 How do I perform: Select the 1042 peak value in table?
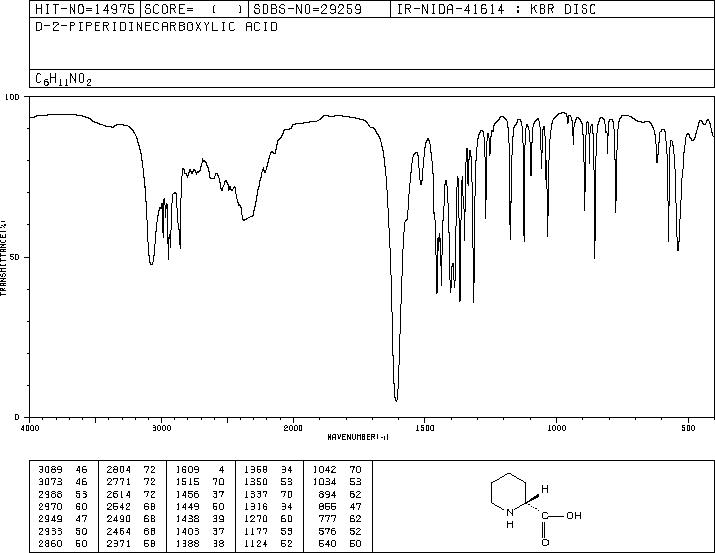coord(325,470)
